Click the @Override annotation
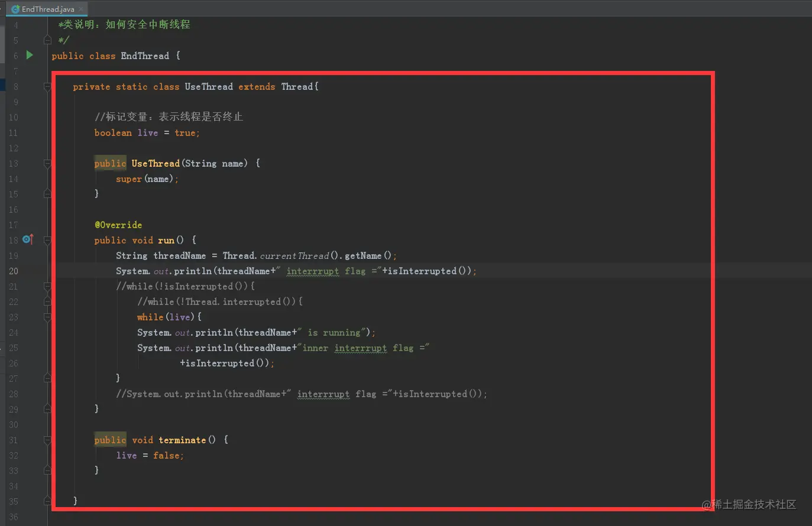Screen dimensions: 812x526 118,225
